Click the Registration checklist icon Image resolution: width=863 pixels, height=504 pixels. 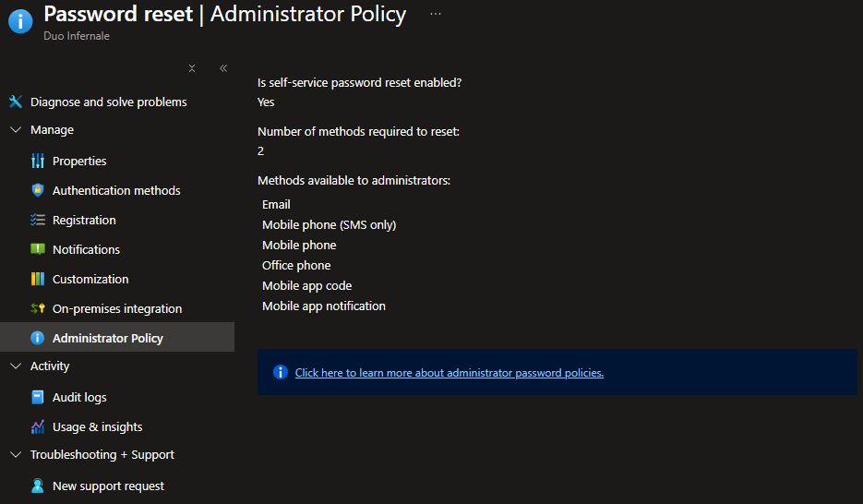click(x=38, y=220)
